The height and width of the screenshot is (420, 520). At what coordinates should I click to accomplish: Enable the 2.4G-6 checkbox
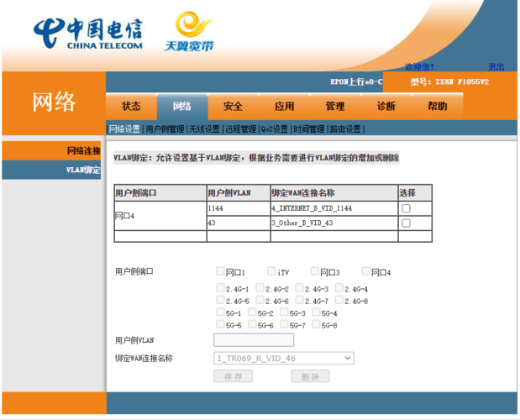[x=260, y=300]
